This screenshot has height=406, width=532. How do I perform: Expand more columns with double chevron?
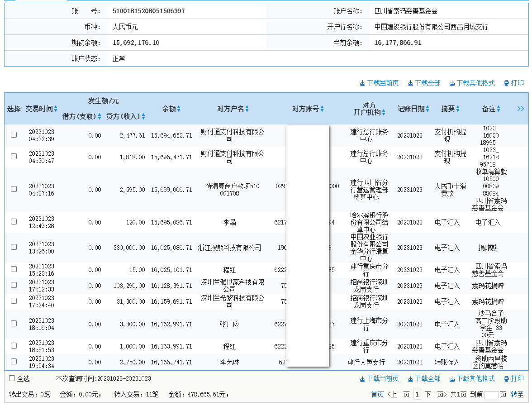(x=520, y=109)
